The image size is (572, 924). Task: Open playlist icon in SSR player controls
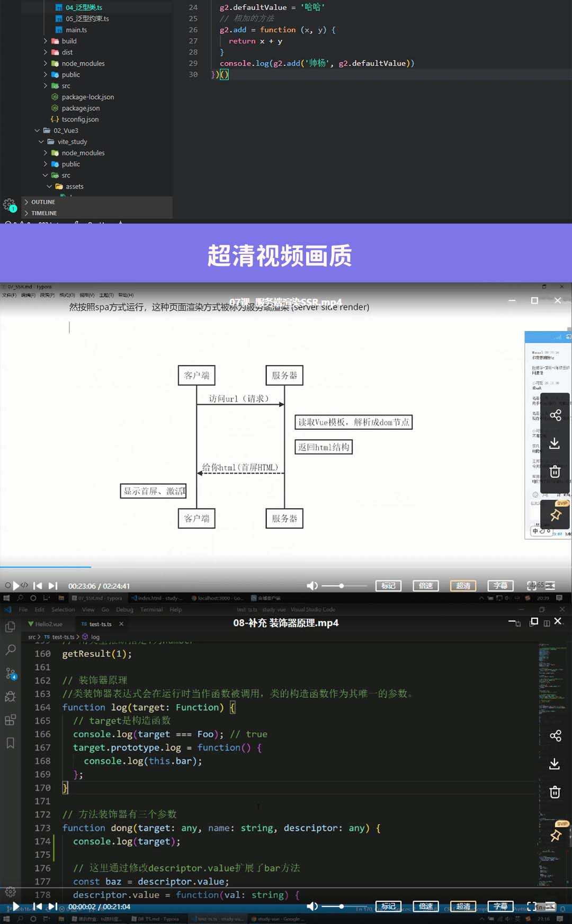pos(550,585)
